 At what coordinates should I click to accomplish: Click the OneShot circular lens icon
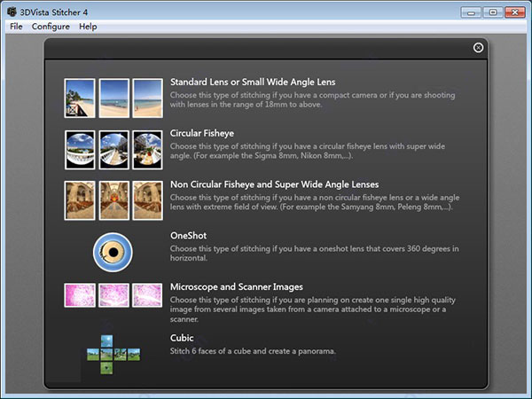point(113,252)
